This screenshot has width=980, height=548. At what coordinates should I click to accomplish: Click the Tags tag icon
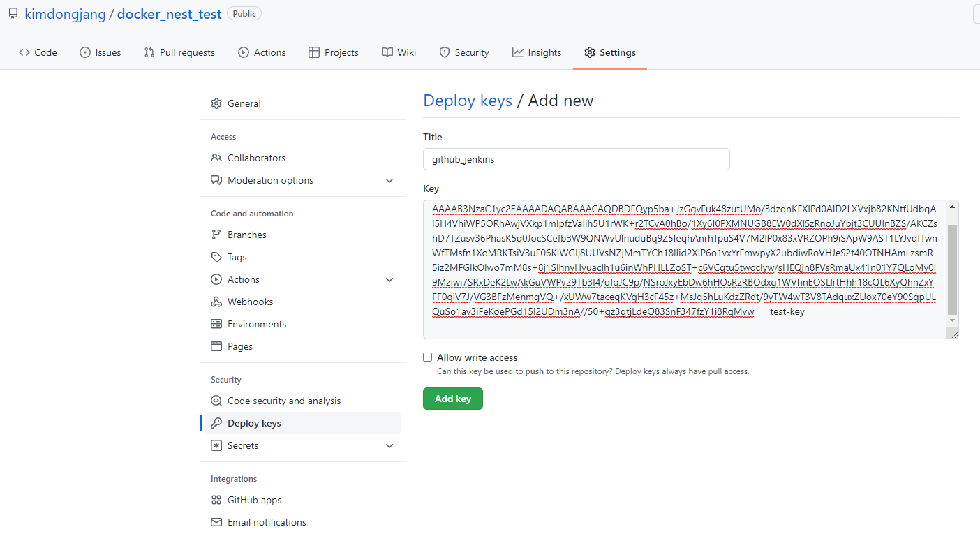(x=216, y=257)
